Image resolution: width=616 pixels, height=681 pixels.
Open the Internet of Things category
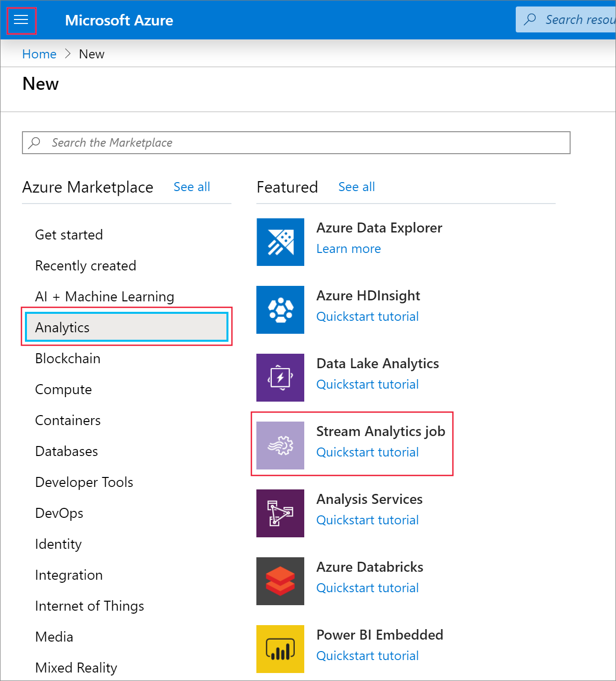(x=90, y=606)
